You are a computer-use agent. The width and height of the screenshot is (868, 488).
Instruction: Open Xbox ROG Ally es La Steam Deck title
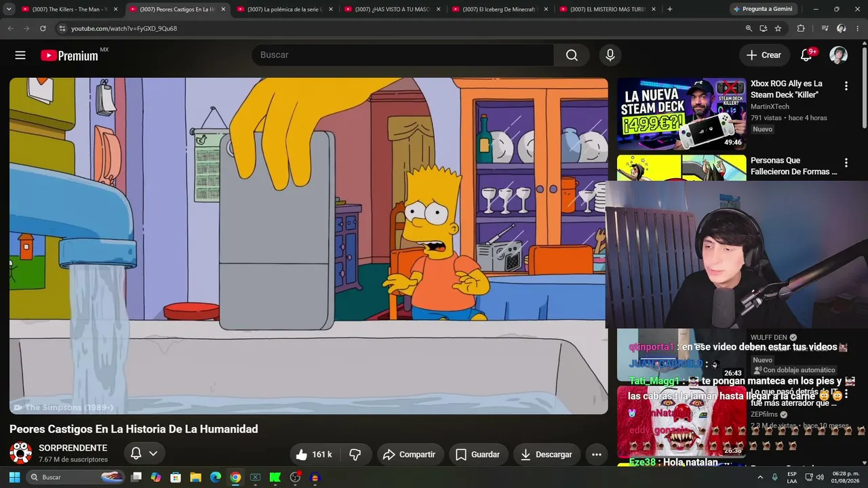tap(787, 89)
